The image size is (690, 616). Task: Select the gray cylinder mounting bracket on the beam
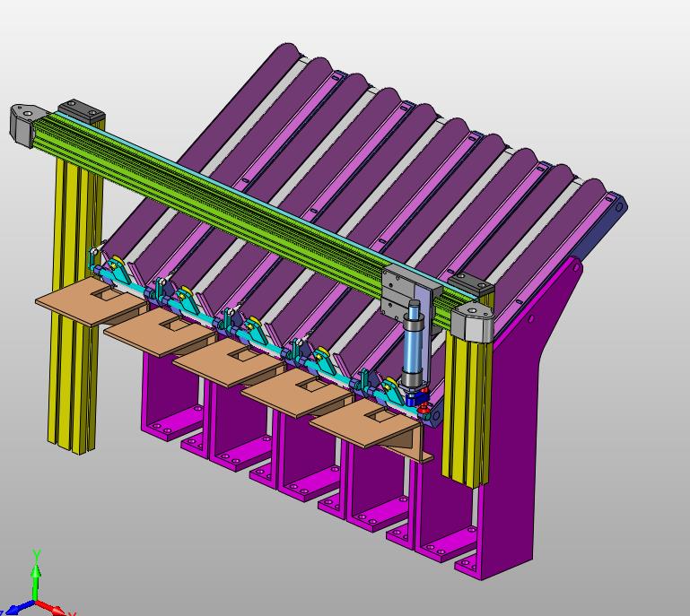click(407, 294)
